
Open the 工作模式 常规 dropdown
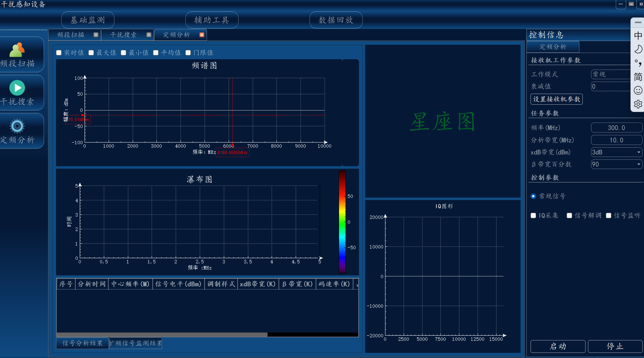click(611, 74)
